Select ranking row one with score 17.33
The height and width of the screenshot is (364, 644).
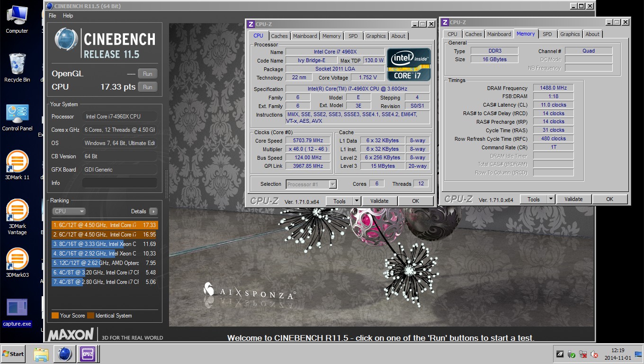[105, 225]
